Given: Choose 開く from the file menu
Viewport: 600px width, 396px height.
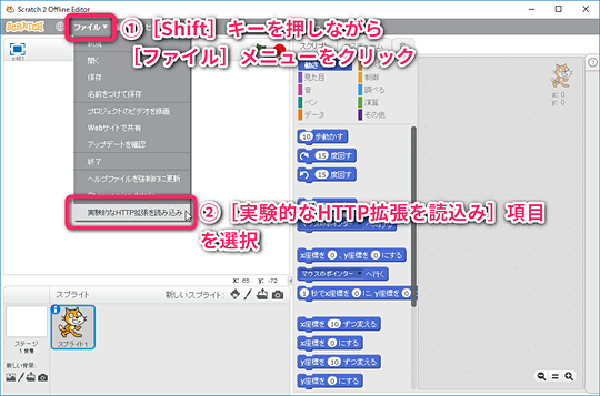Looking at the screenshot, I should coord(93,61).
